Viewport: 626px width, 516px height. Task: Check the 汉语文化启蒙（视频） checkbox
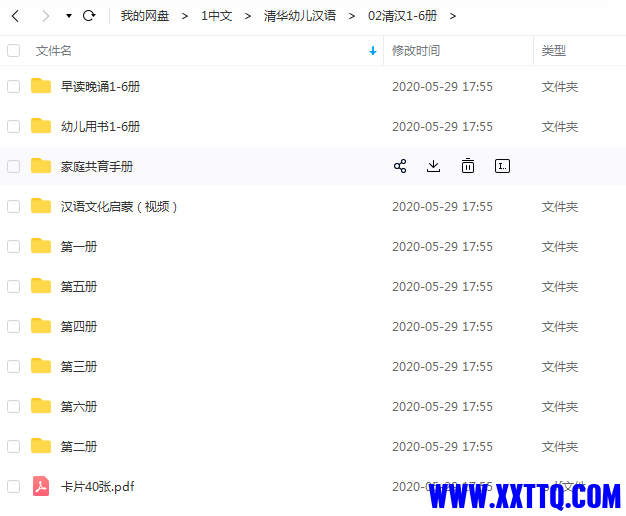point(14,206)
